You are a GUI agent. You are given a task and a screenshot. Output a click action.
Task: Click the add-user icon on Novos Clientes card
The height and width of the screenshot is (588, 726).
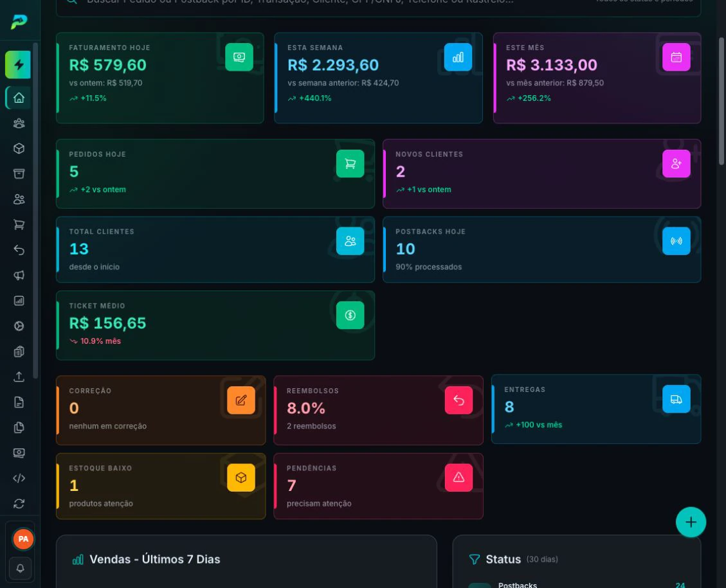[676, 163]
